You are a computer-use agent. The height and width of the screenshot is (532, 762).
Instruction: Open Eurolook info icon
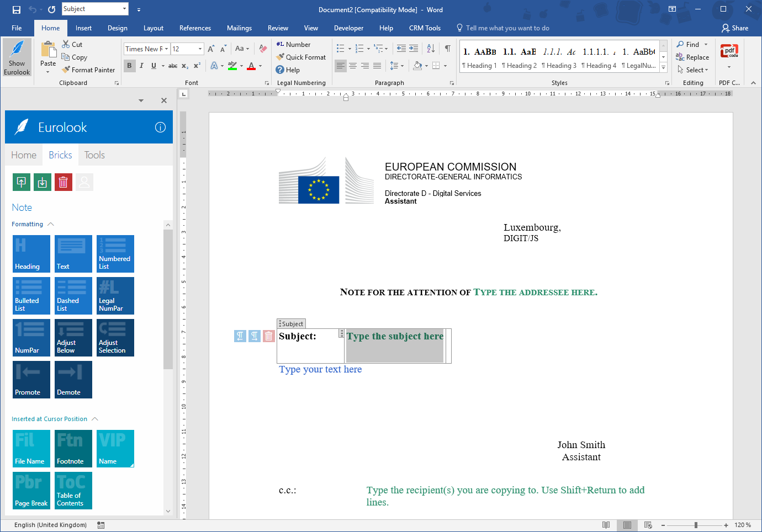(x=160, y=127)
